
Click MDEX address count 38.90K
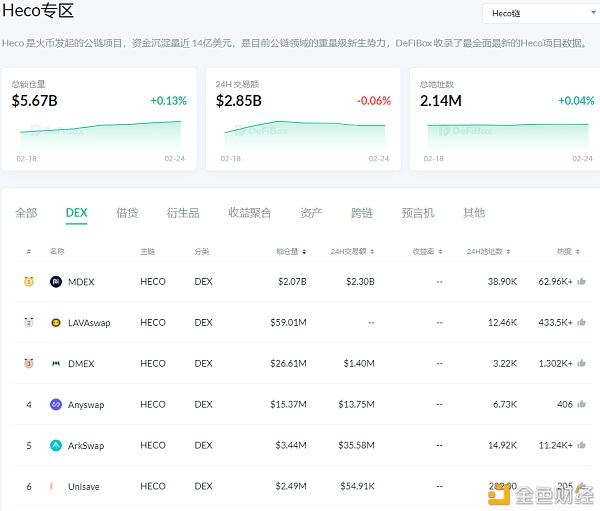coord(502,282)
